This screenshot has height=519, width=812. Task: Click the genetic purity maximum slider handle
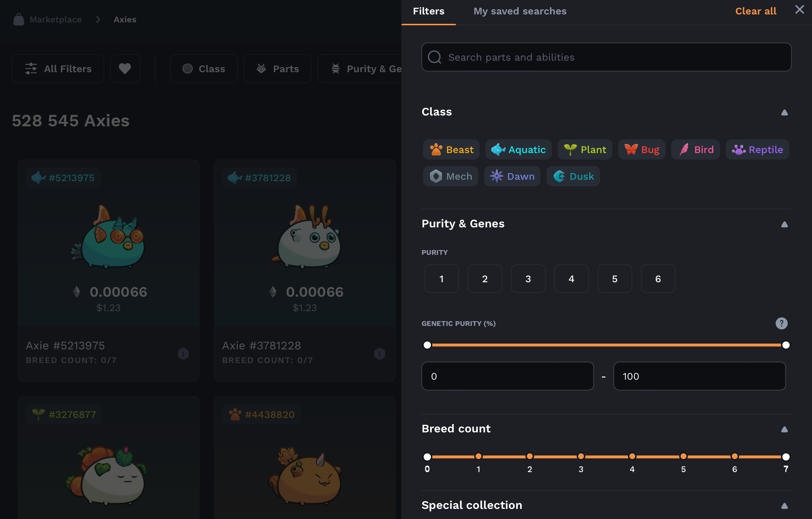(x=786, y=345)
